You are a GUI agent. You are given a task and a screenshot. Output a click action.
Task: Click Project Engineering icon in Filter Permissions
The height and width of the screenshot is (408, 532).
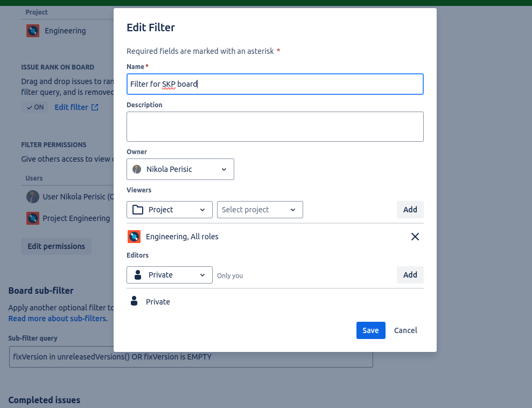[33, 218]
